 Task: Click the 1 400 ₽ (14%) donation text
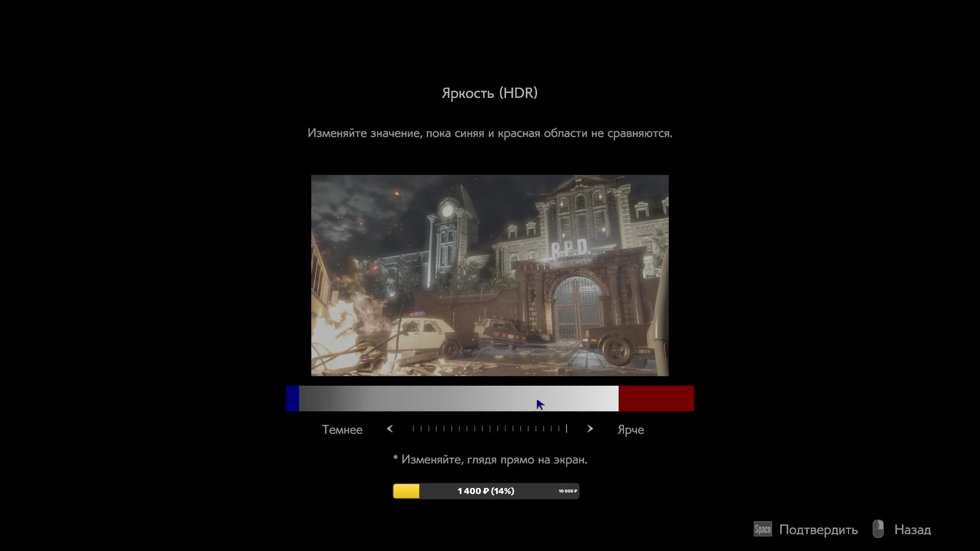[485, 491]
